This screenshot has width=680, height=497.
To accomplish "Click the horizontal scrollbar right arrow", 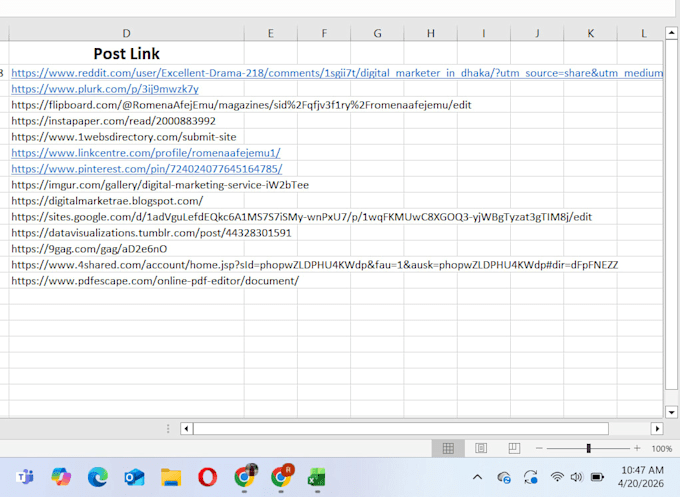I will click(657, 428).
